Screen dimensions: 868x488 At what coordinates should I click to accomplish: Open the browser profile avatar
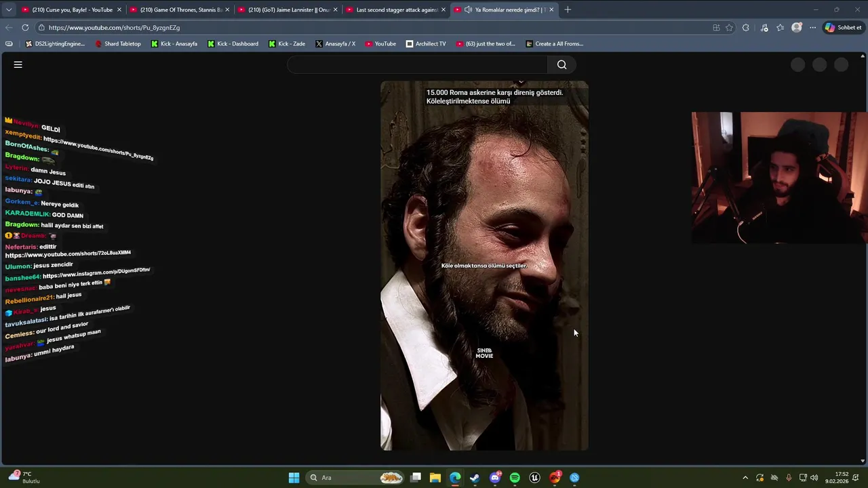797,28
